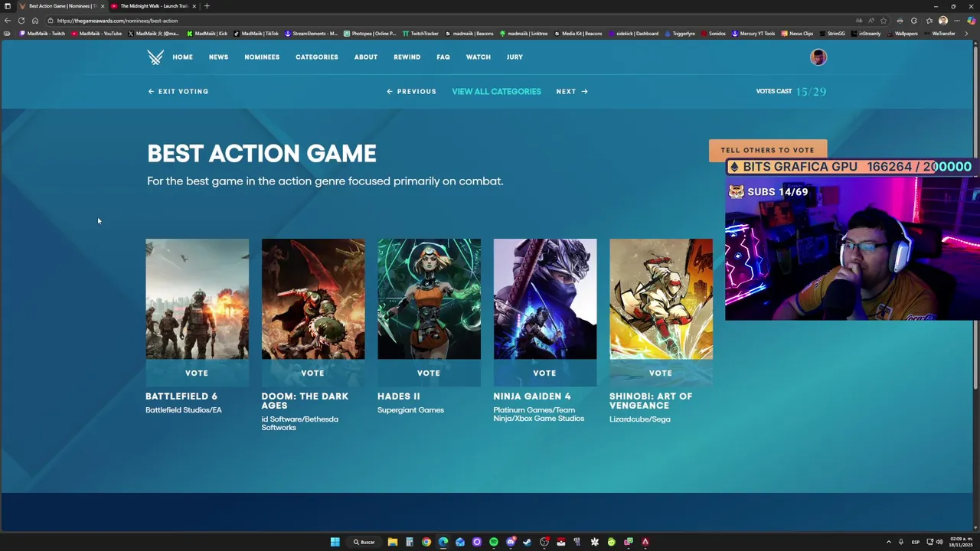This screenshot has width=980, height=551.
Task: Open the About menu item
Action: click(x=366, y=57)
